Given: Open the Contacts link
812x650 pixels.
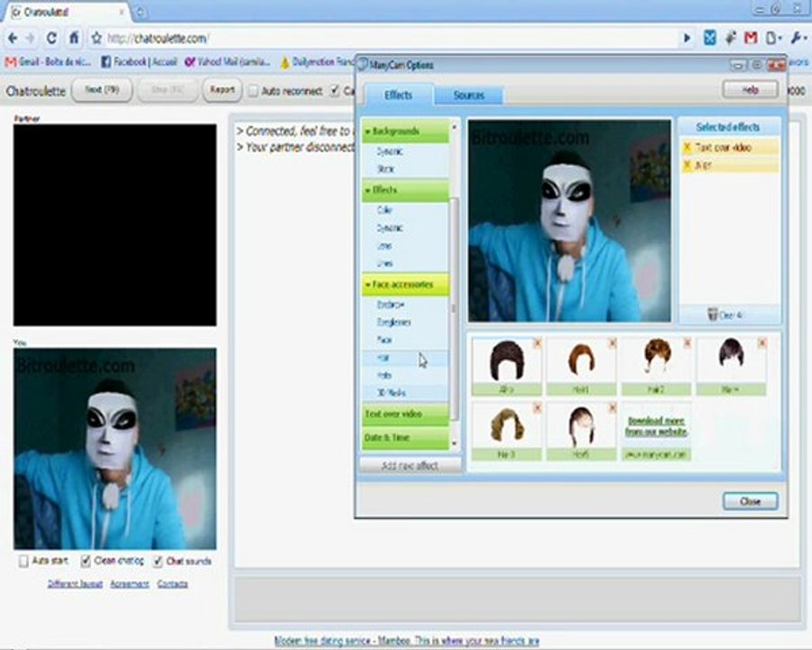Looking at the screenshot, I should [x=172, y=584].
